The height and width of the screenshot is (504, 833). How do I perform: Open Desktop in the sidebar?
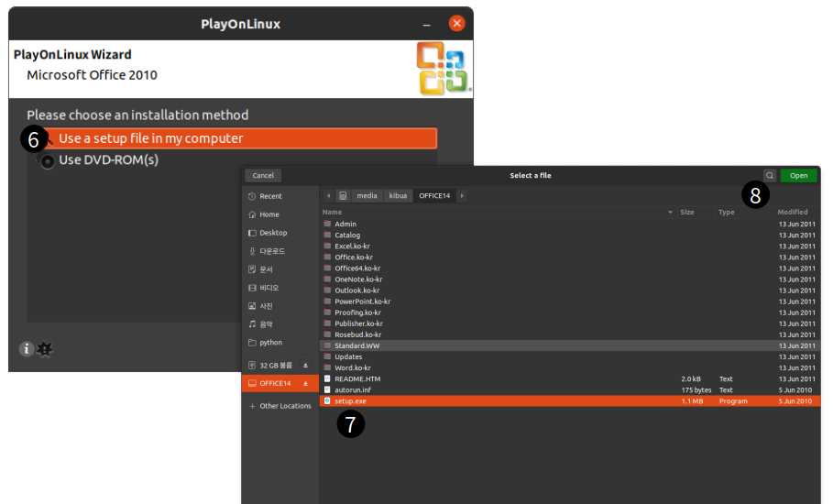click(x=280, y=233)
